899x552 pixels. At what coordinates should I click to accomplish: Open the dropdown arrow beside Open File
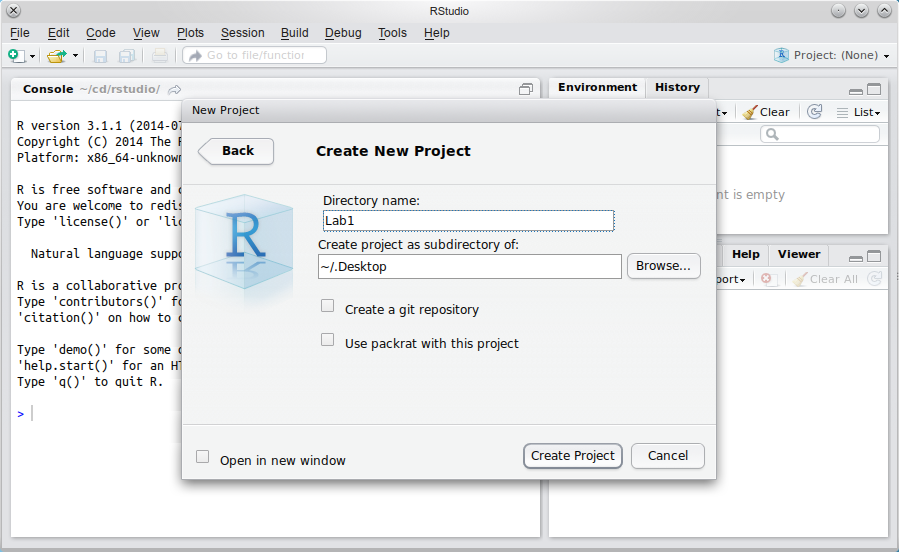[x=75, y=56]
